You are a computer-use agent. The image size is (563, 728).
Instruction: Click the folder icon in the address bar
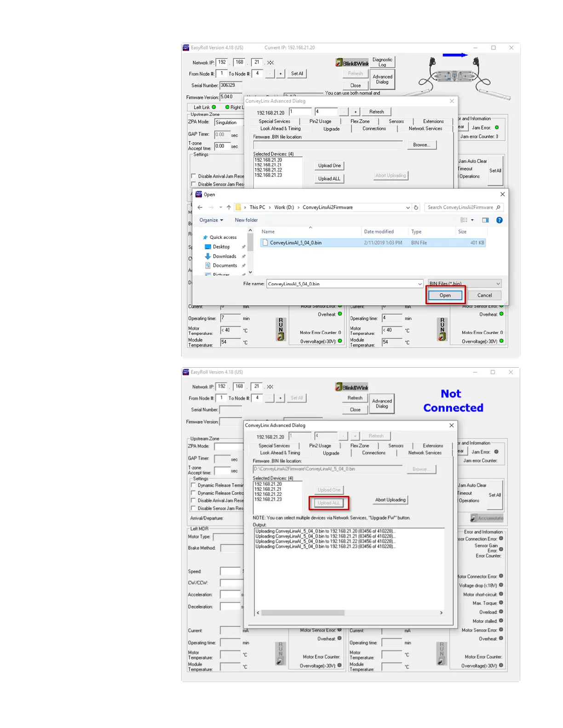click(238, 207)
